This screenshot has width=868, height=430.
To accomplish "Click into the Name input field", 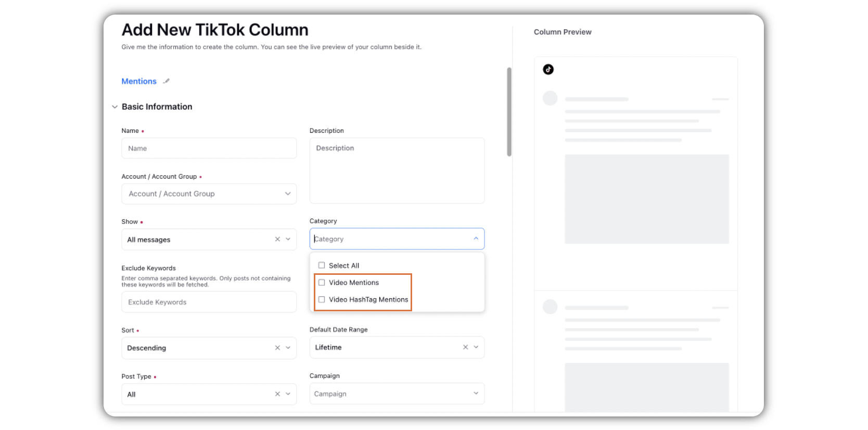I will coord(209,148).
